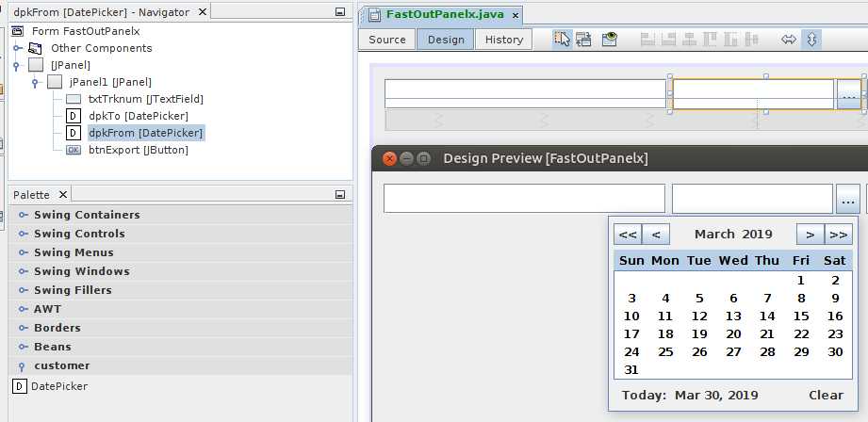868x422 pixels.
Task: Click Align Right in Column toolbar icon
Action: pyautogui.click(x=669, y=40)
